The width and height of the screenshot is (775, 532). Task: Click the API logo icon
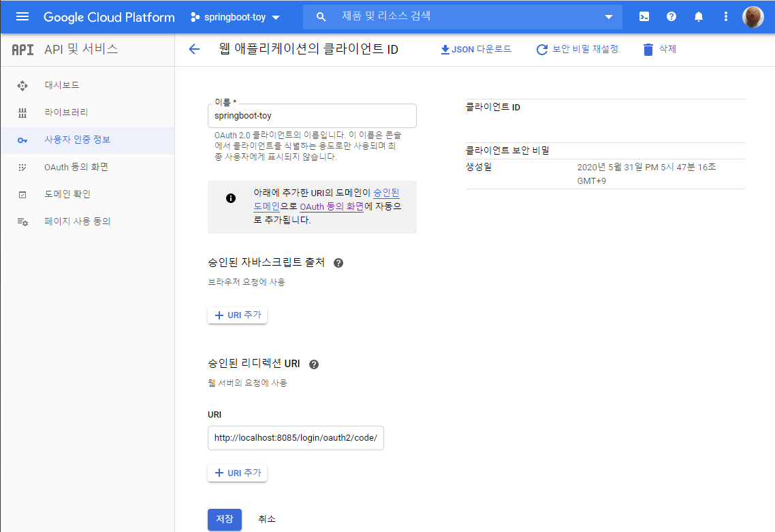(22, 50)
